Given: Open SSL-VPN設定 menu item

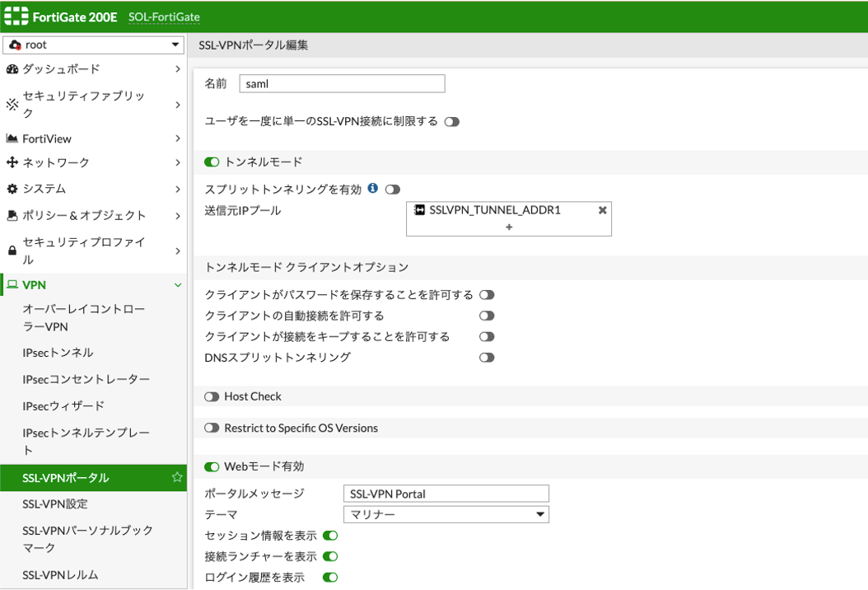Looking at the screenshot, I should click(x=93, y=504).
